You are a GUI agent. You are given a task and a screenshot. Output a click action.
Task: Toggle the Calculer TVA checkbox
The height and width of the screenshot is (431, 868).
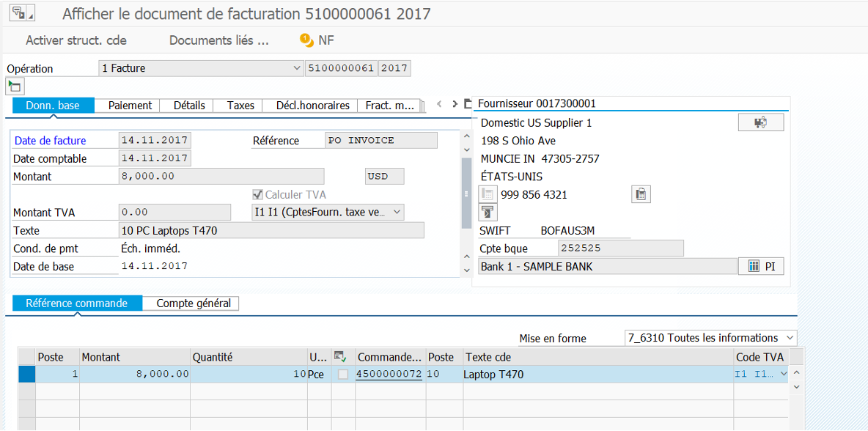(257, 195)
